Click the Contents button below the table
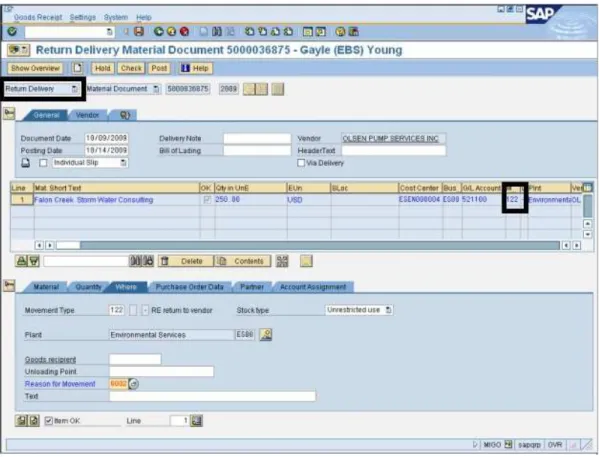Image resolution: width=599 pixels, height=457 pixels. click(243, 261)
